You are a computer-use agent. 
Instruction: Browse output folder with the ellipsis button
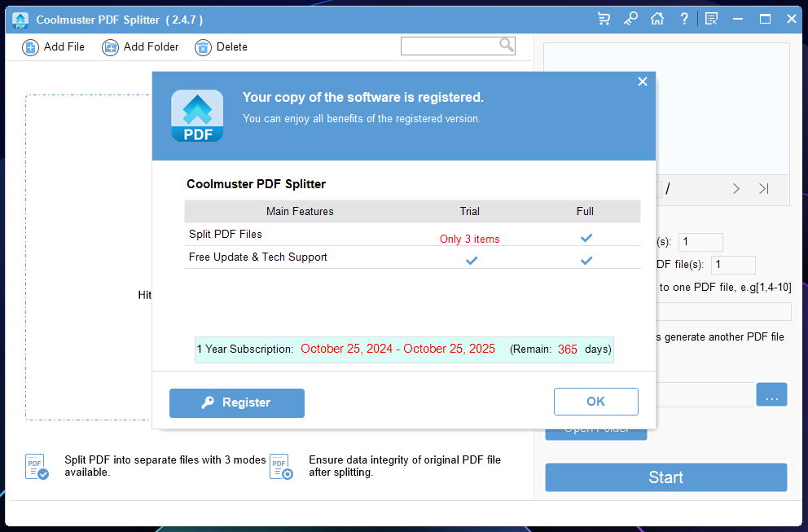coord(771,395)
